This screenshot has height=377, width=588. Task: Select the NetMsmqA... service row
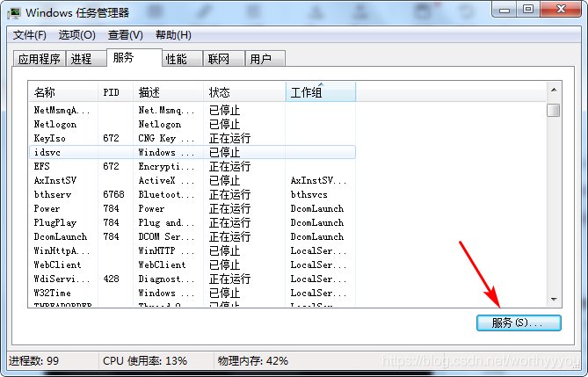click(x=192, y=110)
